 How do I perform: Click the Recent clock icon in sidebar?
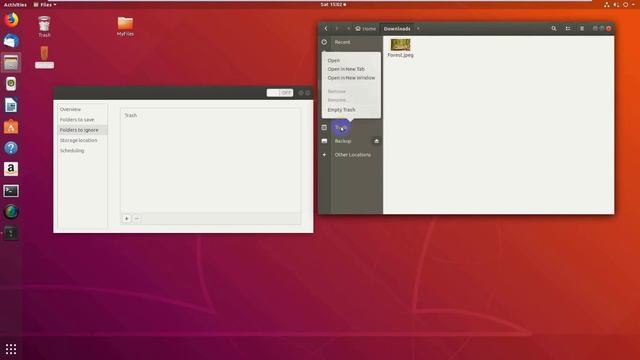tap(324, 42)
